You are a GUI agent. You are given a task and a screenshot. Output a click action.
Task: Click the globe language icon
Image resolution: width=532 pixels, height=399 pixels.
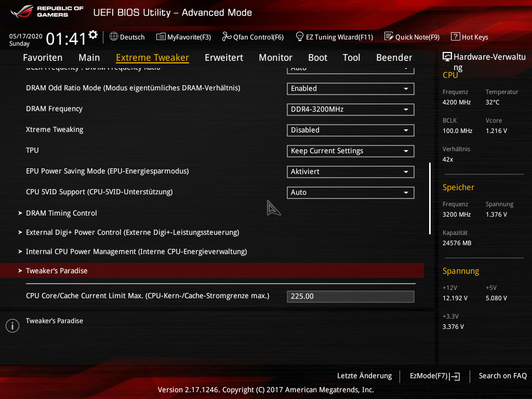click(x=114, y=36)
